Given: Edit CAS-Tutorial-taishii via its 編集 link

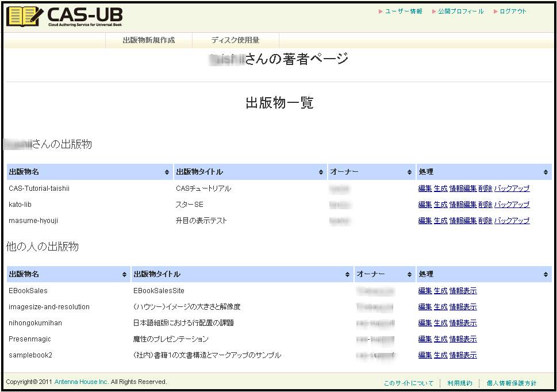Looking at the screenshot, I should point(424,188).
